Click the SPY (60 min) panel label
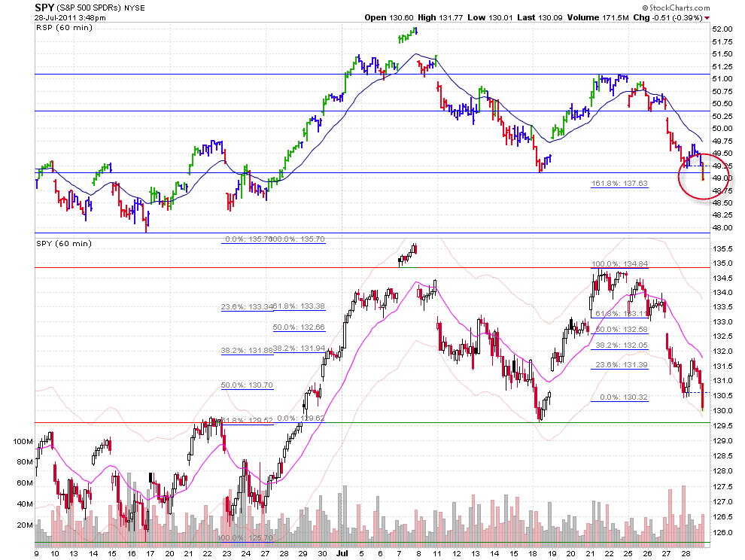This screenshot has width=745, height=560. (64, 243)
